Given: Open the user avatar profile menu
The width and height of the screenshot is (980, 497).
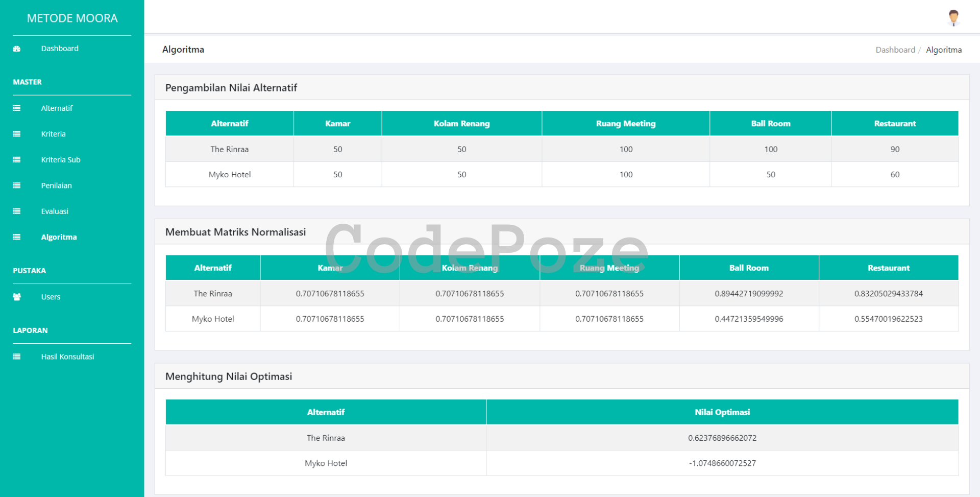Looking at the screenshot, I should point(953,17).
